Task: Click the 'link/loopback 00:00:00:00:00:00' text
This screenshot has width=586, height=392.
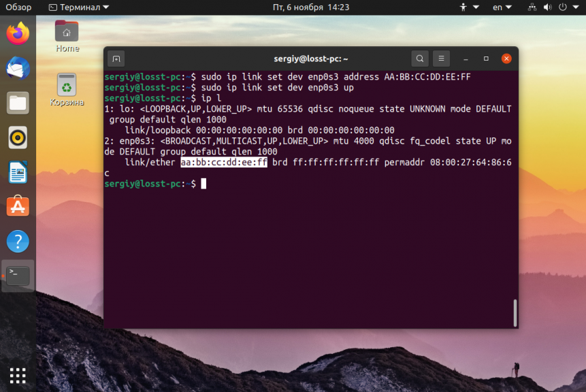Action: pos(204,130)
